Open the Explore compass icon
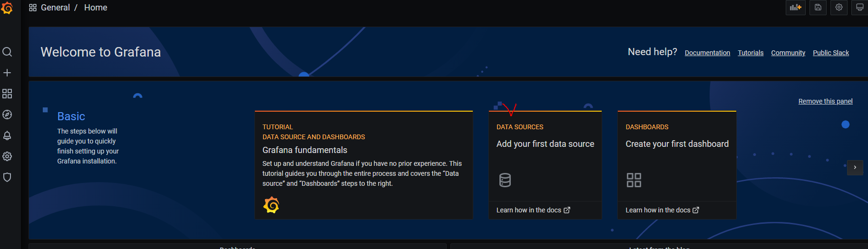 [x=7, y=115]
